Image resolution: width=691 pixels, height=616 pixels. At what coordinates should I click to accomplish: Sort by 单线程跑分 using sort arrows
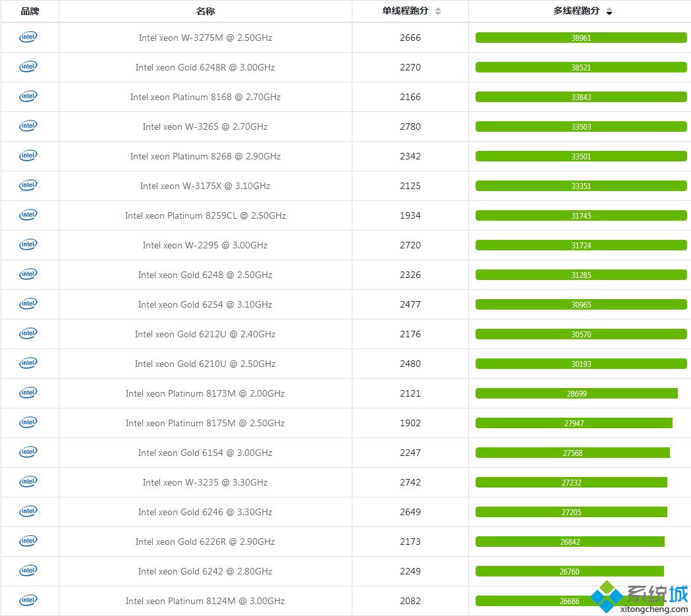pos(437,11)
